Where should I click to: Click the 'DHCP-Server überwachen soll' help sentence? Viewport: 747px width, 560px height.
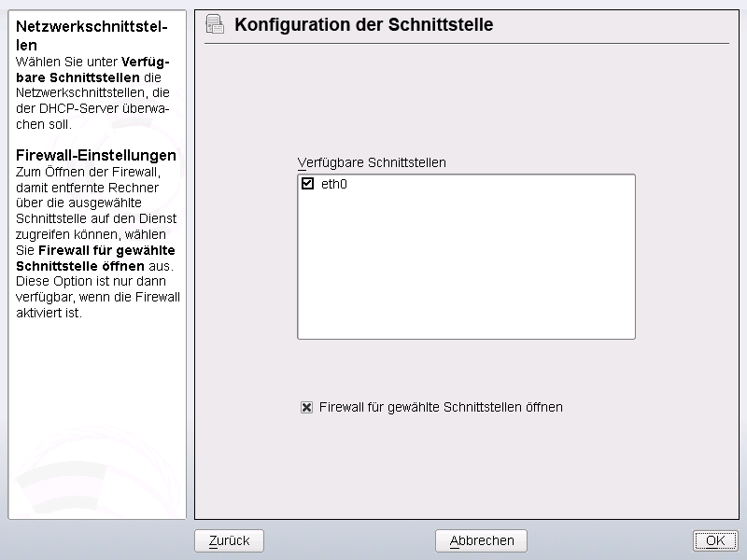[92, 116]
